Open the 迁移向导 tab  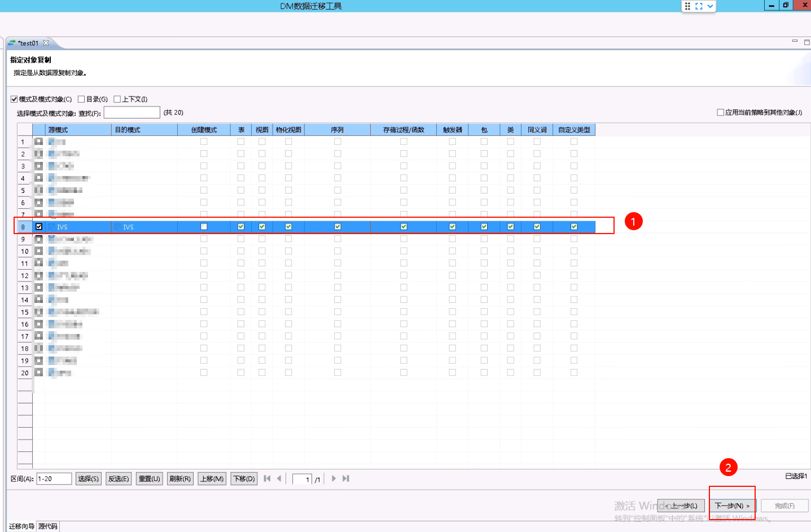pos(21,526)
